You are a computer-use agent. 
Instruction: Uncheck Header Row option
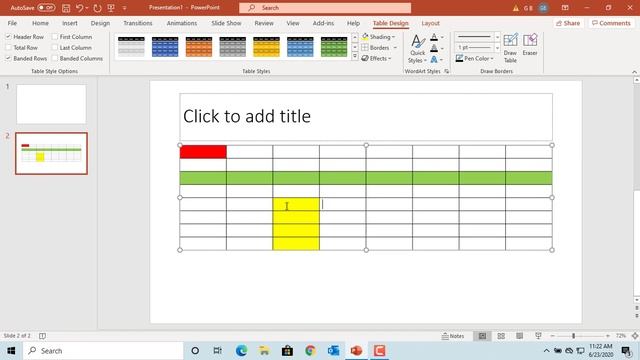(8, 37)
